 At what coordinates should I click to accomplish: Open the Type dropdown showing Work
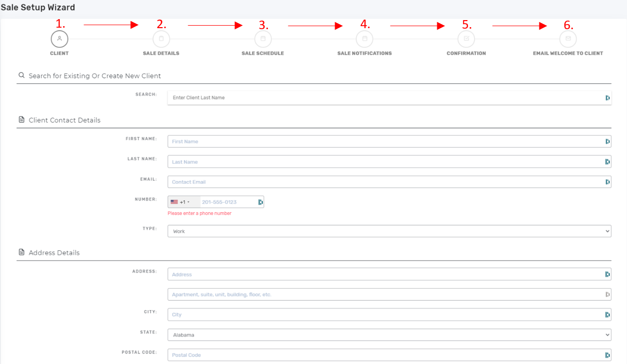(x=389, y=231)
